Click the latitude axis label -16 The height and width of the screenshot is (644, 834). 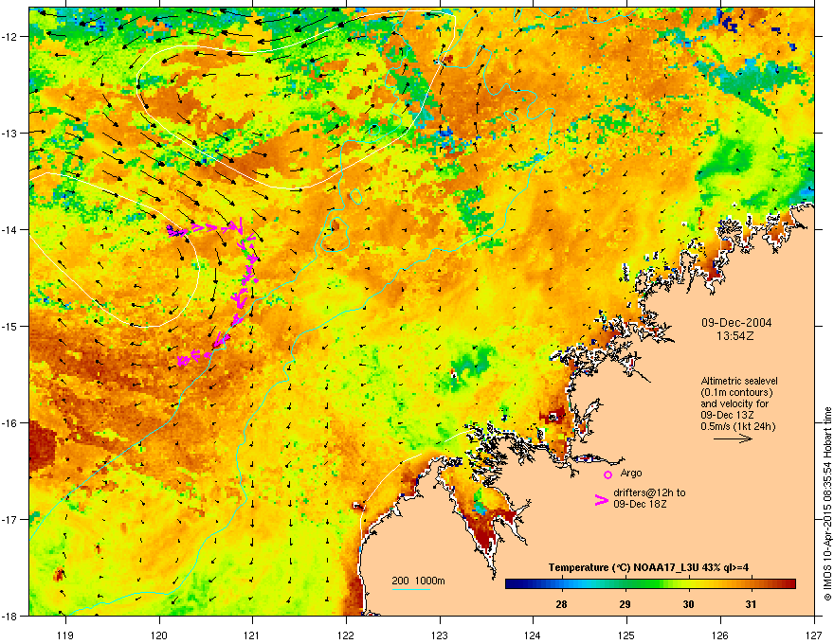10,423
